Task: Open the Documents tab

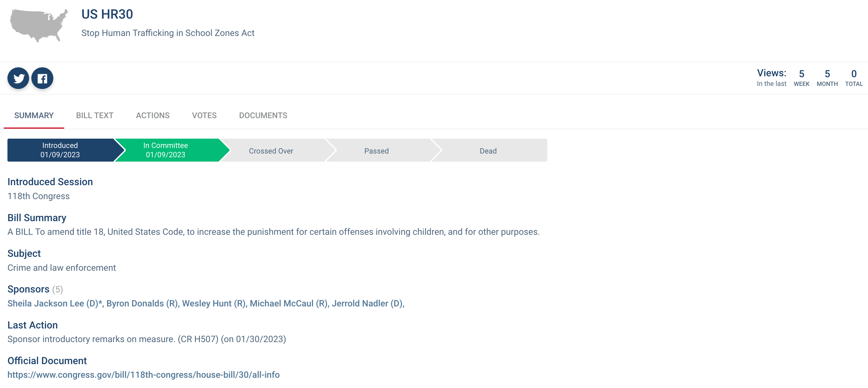Action: (x=263, y=115)
